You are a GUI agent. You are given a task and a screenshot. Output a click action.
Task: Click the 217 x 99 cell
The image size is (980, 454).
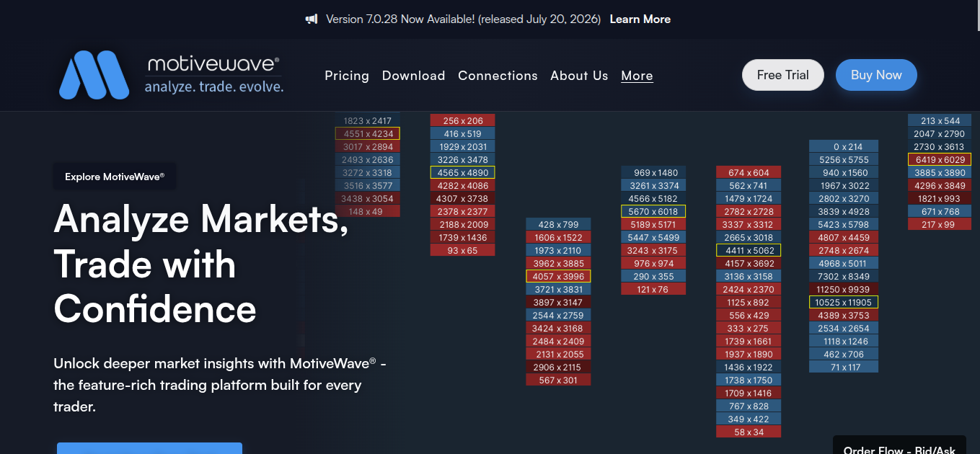940,224
